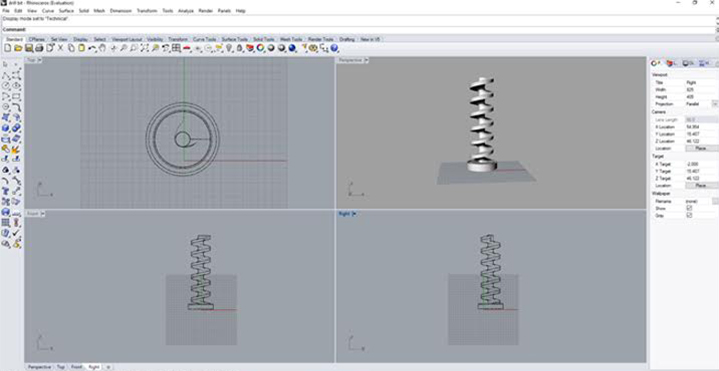Click the Copy to clipboard icon
This screenshot has width=719, height=371.
(x=71, y=48)
